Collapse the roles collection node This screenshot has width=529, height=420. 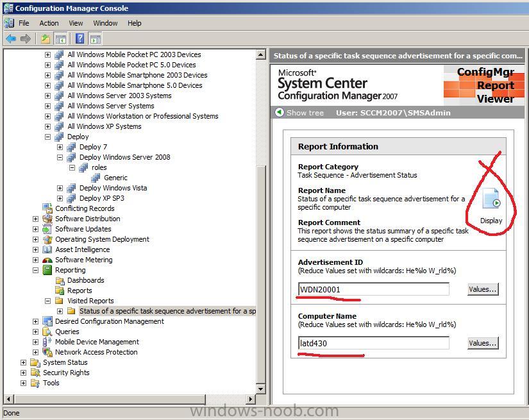pyautogui.click(x=72, y=167)
